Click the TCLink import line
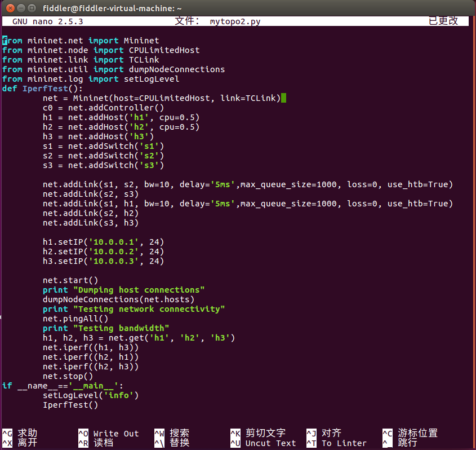The image size is (476, 450). (81, 60)
